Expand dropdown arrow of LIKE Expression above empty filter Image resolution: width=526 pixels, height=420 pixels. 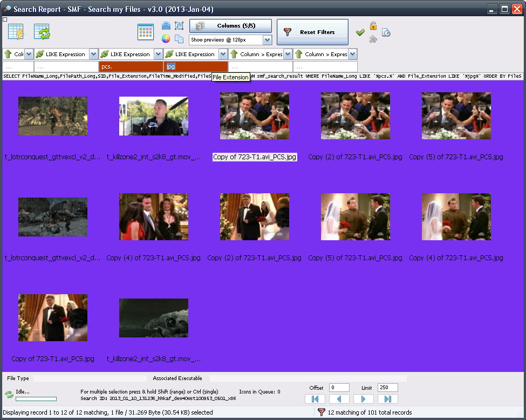(93, 54)
